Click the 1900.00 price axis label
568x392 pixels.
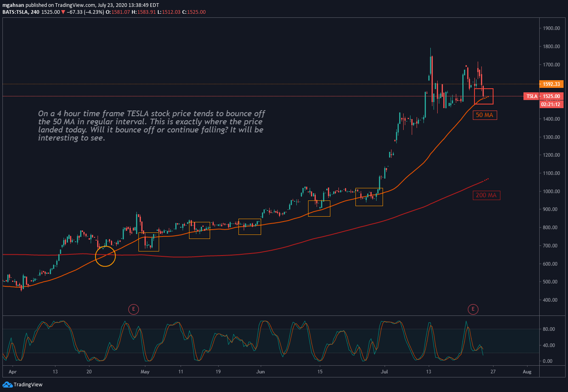[x=551, y=28]
